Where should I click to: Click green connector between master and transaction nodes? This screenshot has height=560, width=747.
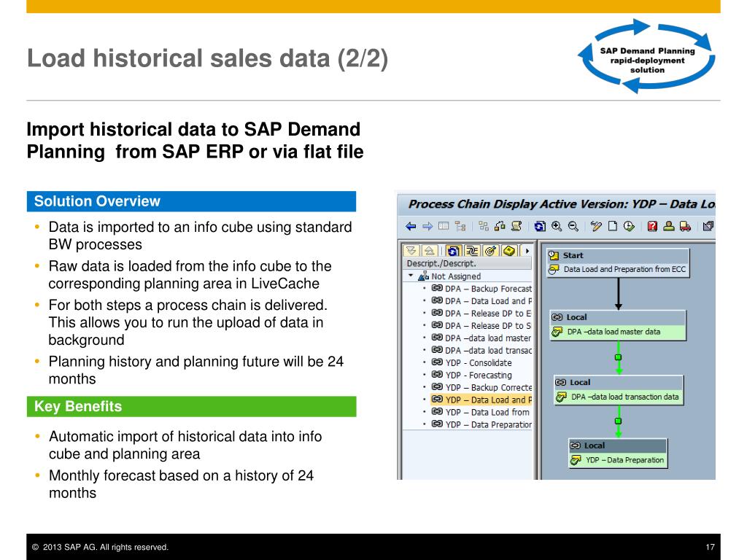[x=619, y=357]
